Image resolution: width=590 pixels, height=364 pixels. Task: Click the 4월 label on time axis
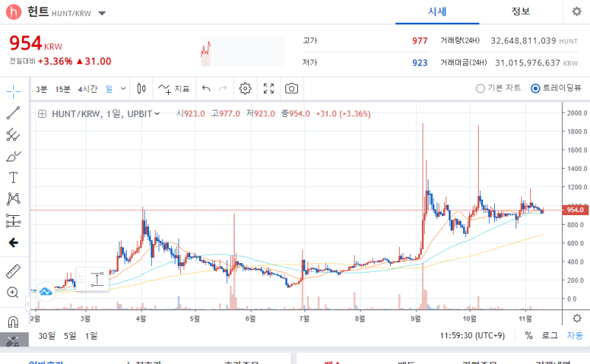pyautogui.click(x=141, y=319)
